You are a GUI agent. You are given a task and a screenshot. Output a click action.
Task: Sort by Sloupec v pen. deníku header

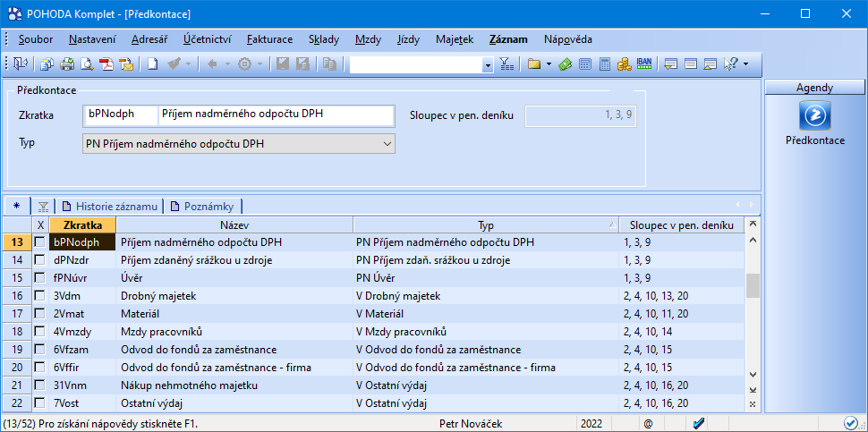click(682, 225)
